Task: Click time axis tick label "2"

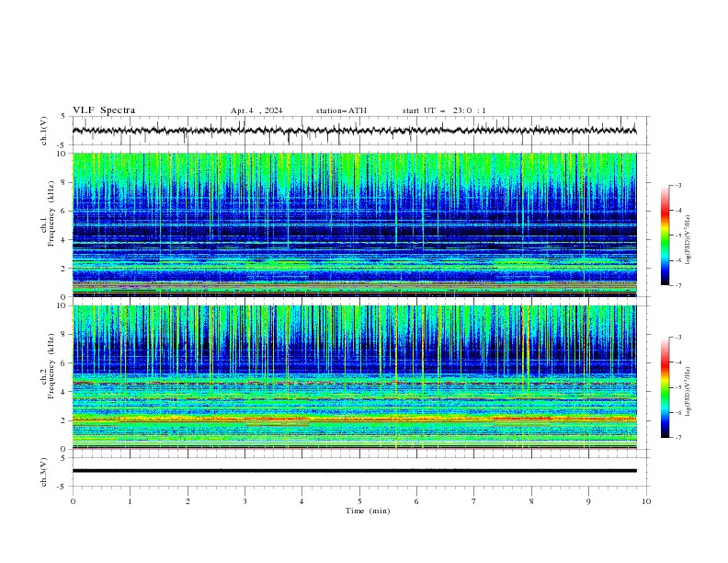Action: 188,501
